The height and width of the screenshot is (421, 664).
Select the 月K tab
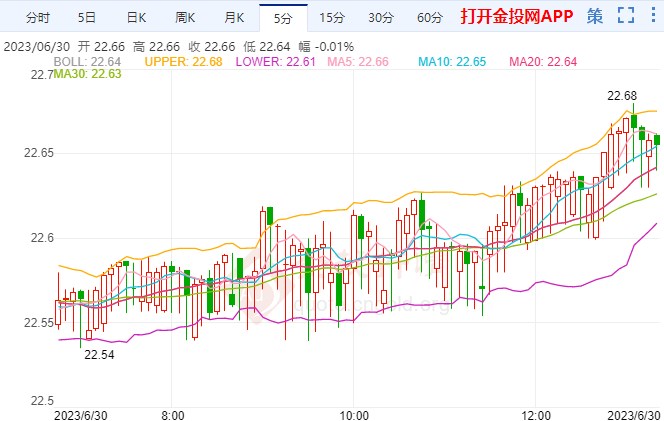coord(234,18)
